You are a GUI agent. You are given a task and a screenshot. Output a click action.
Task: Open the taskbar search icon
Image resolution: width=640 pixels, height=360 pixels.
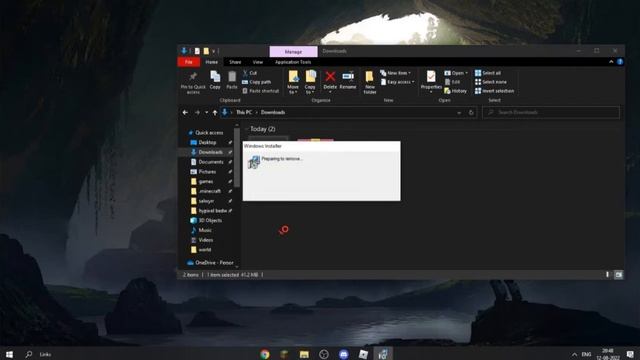pyautogui.click(x=29, y=354)
